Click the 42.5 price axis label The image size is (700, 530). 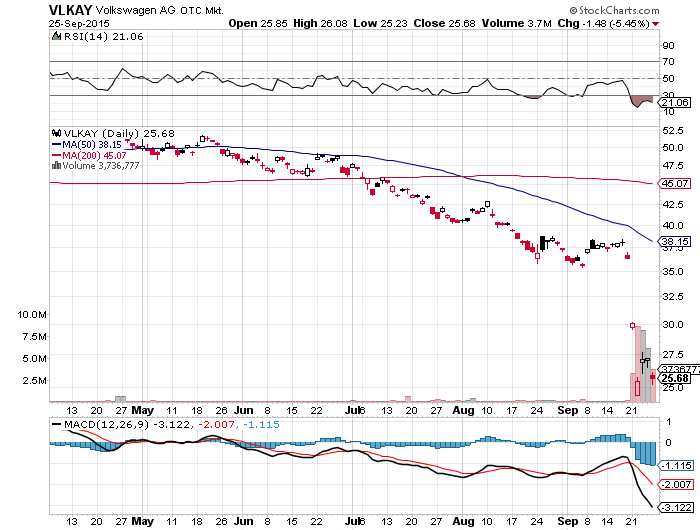point(673,204)
